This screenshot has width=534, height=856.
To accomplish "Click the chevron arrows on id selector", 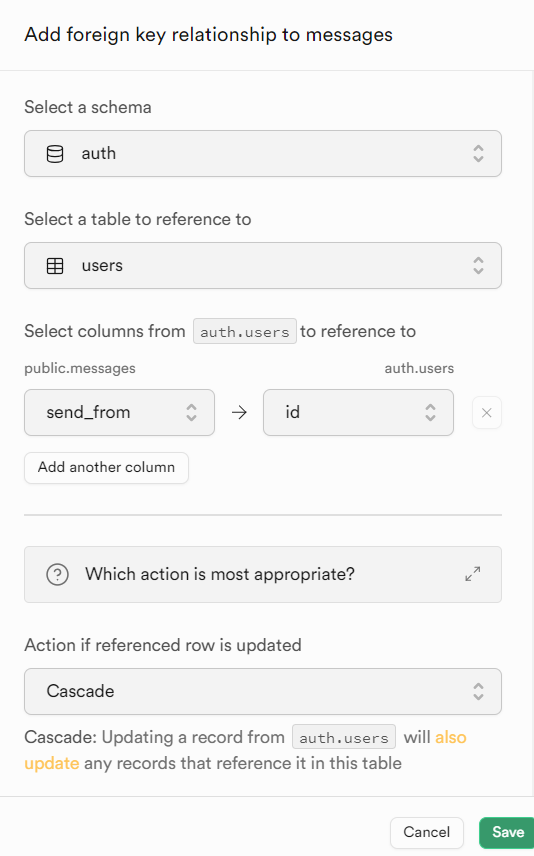I will pos(430,412).
